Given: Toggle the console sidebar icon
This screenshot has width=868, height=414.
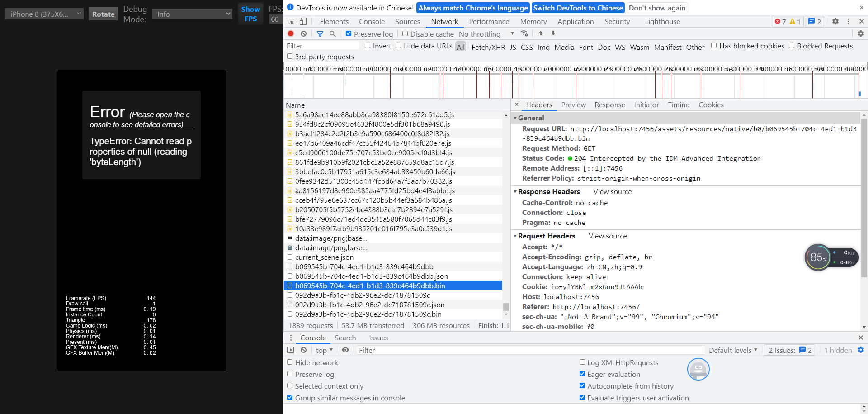Looking at the screenshot, I should (291, 350).
